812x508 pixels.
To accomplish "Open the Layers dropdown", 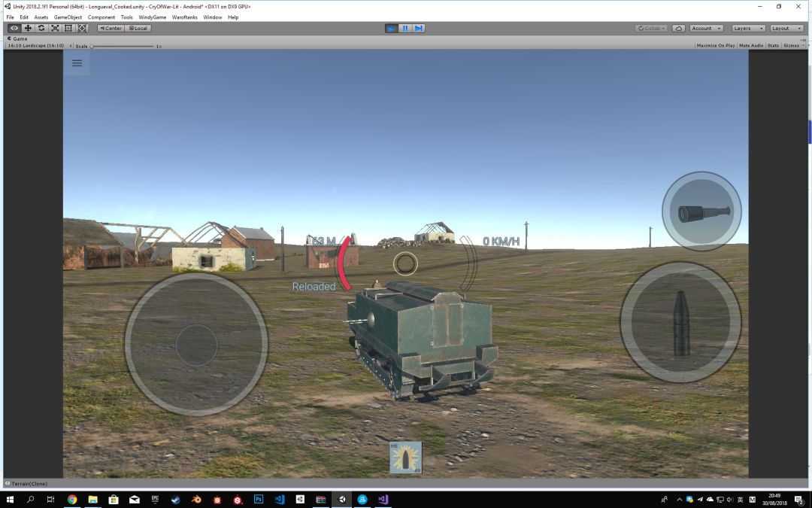I will (x=747, y=28).
